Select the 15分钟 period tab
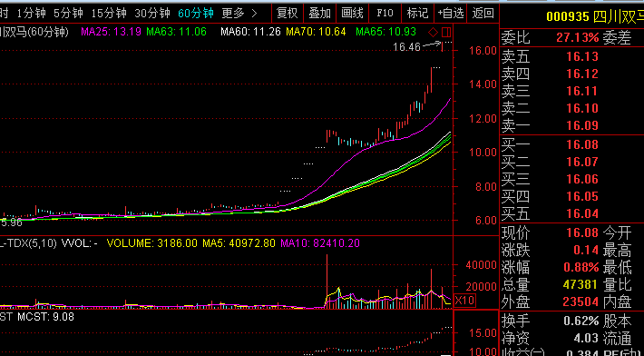 (x=109, y=14)
